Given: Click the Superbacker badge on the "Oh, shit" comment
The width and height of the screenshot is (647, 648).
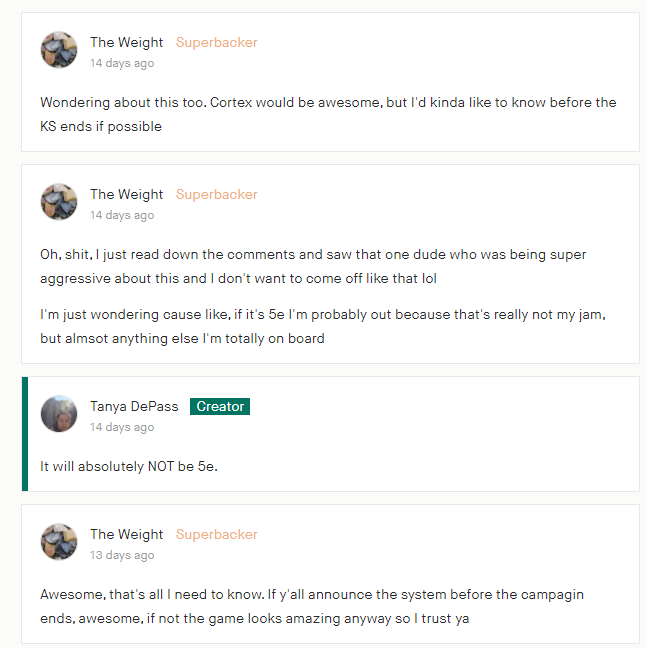Looking at the screenshot, I should click(x=216, y=194).
